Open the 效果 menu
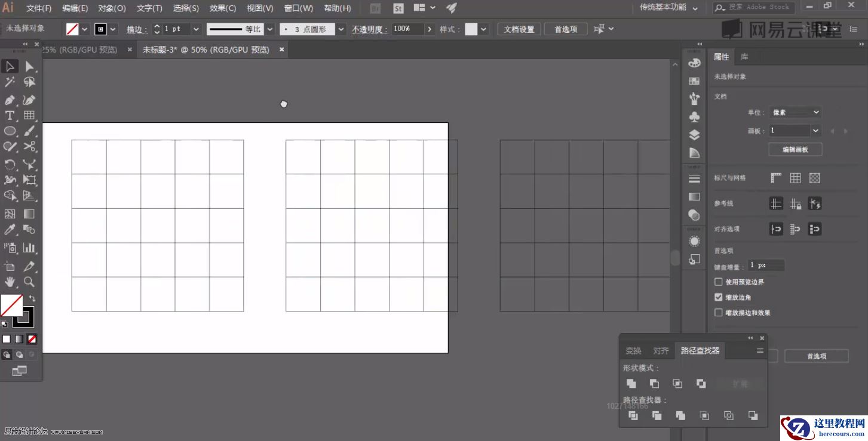The height and width of the screenshot is (441, 868). [x=222, y=8]
